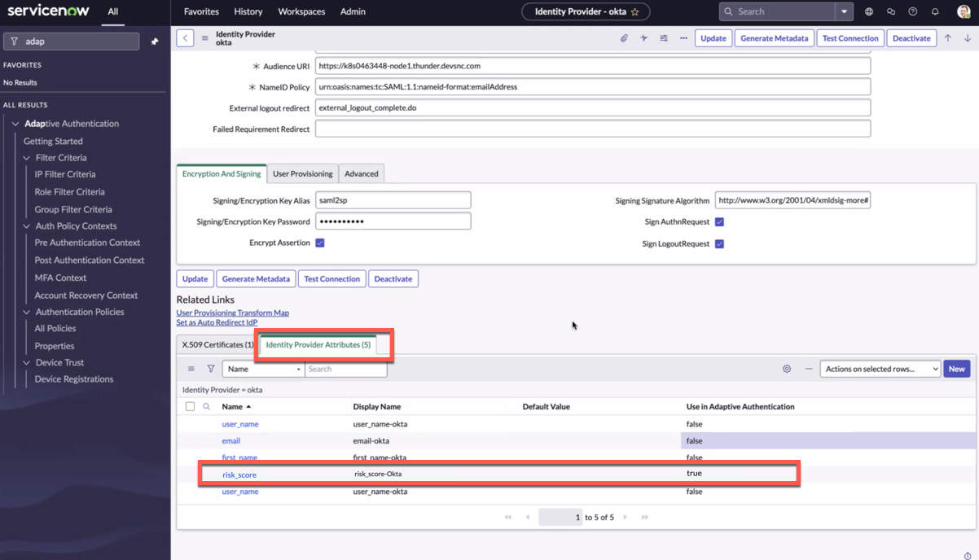The width and height of the screenshot is (979, 560).
Task: Open list personalize gear icon
Action: tap(787, 369)
